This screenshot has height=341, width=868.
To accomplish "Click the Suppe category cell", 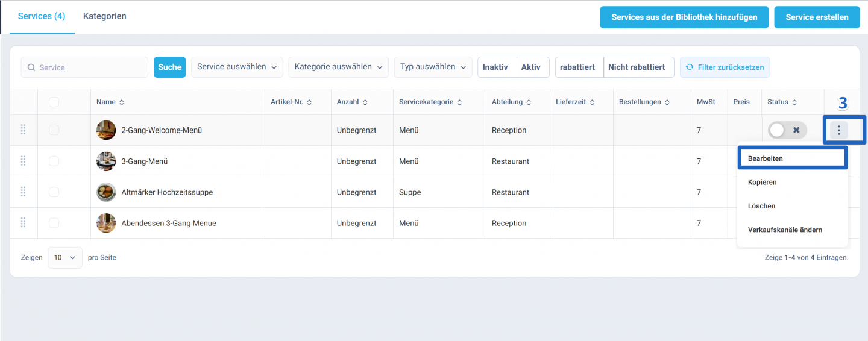I will [x=410, y=192].
